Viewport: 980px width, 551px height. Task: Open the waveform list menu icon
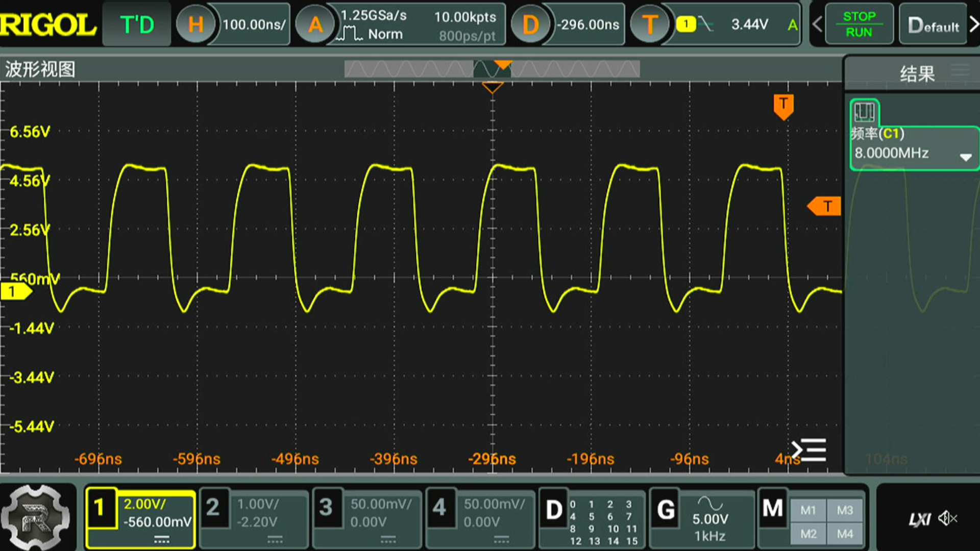tap(809, 450)
